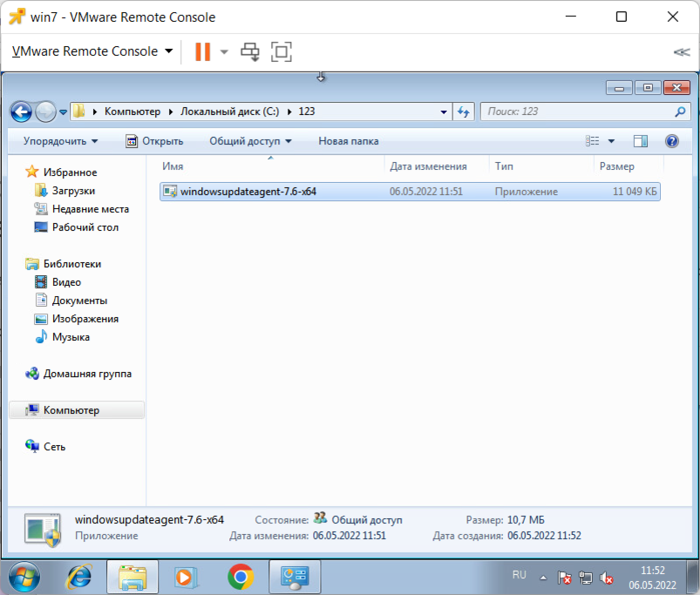Select Компьютер in the address bar path
Image resolution: width=700 pixels, height=595 pixels.
pos(133,112)
